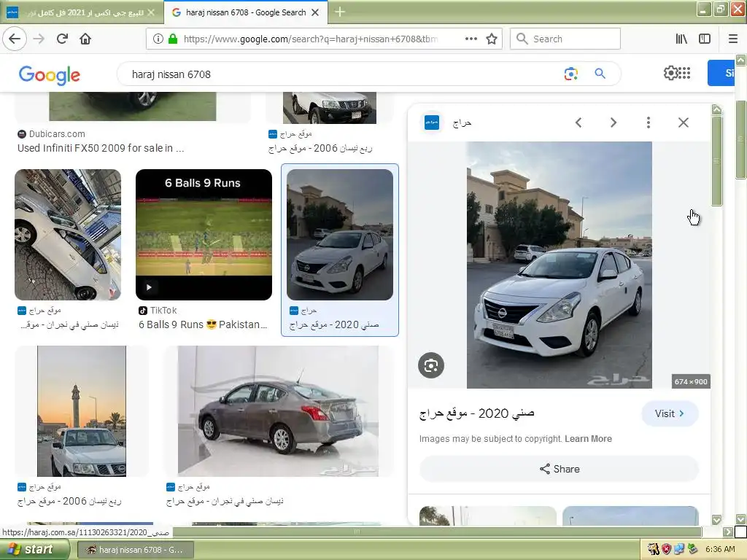This screenshot has height=560, width=747.
Task: Play the TikTok video via play icon
Action: pyautogui.click(x=149, y=287)
